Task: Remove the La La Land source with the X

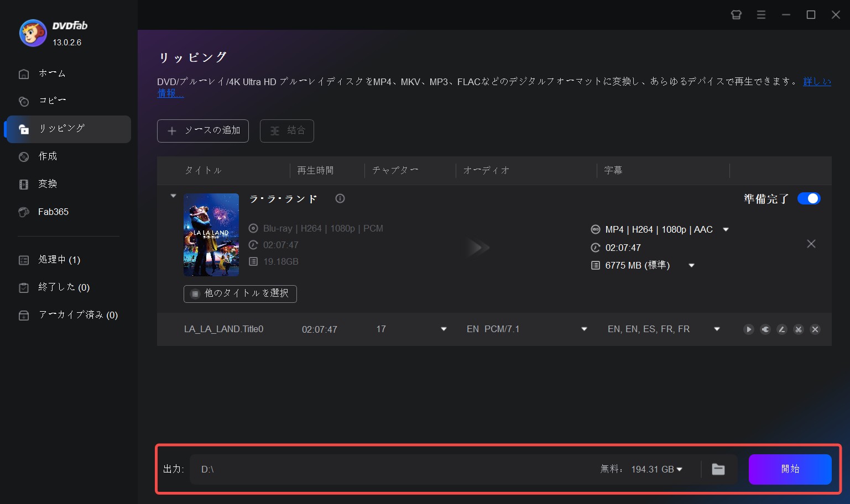Action: pos(811,244)
